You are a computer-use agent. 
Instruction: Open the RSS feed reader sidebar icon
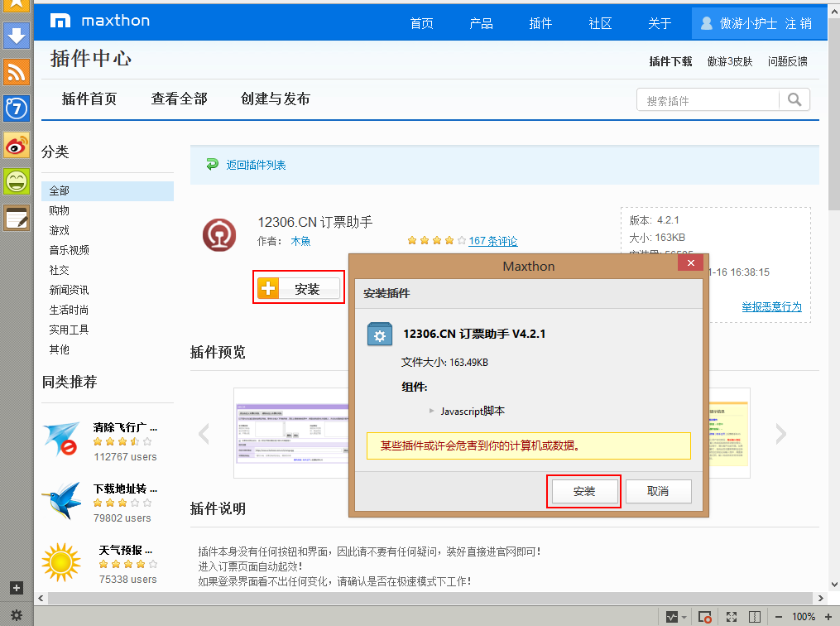pyautogui.click(x=16, y=72)
